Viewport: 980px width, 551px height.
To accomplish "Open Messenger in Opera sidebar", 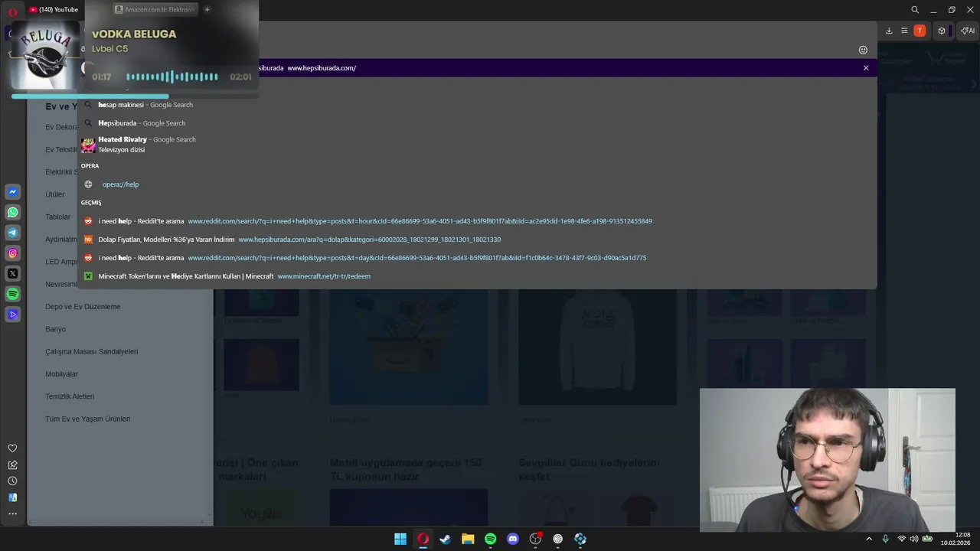I will click(13, 192).
